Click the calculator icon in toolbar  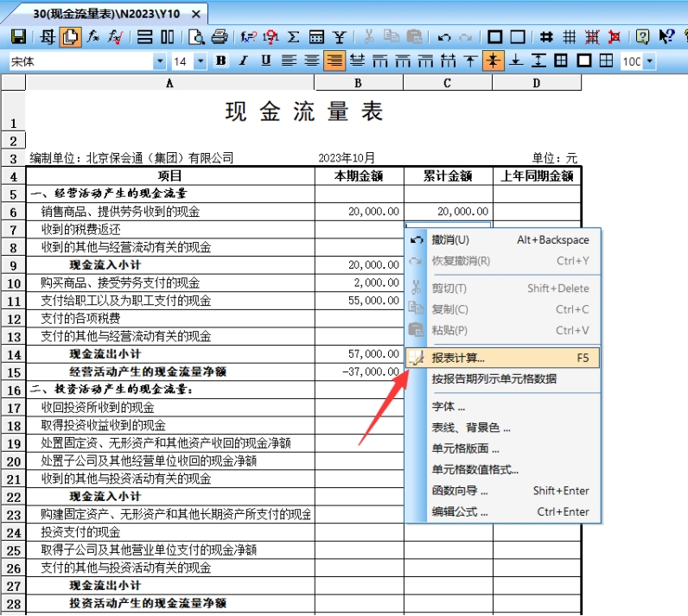click(316, 37)
